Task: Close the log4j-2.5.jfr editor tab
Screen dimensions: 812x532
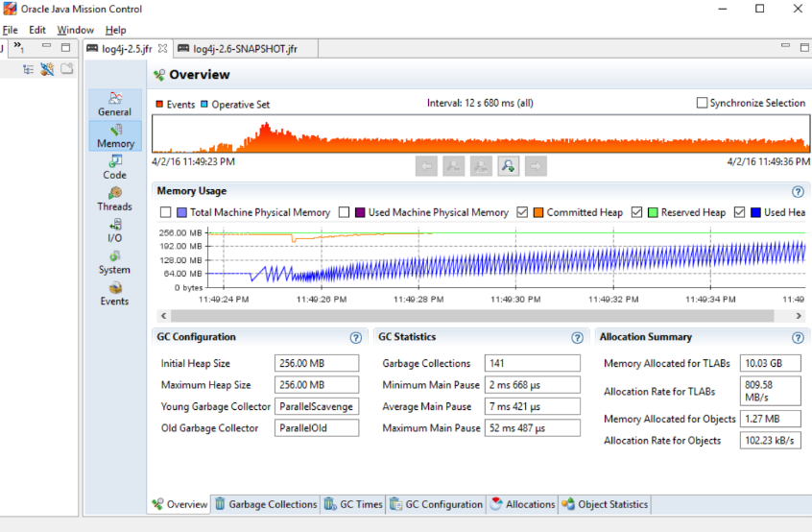Action: tap(162, 48)
